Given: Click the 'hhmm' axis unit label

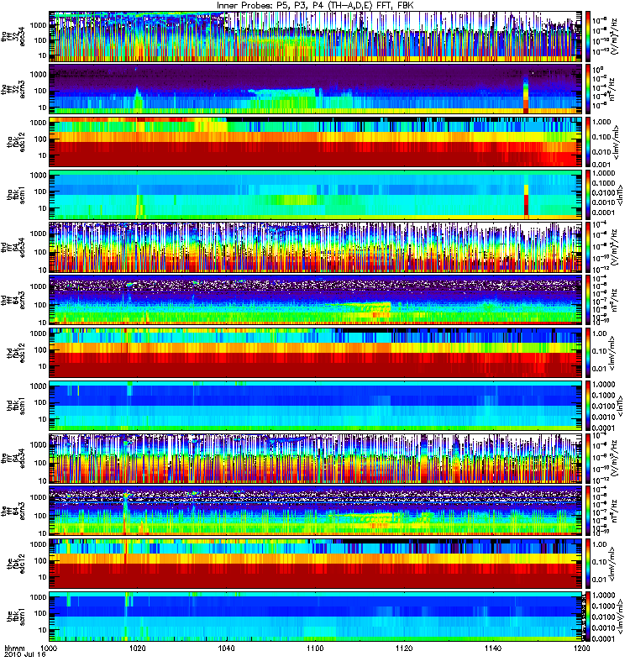Looking at the screenshot, I should [14, 648].
